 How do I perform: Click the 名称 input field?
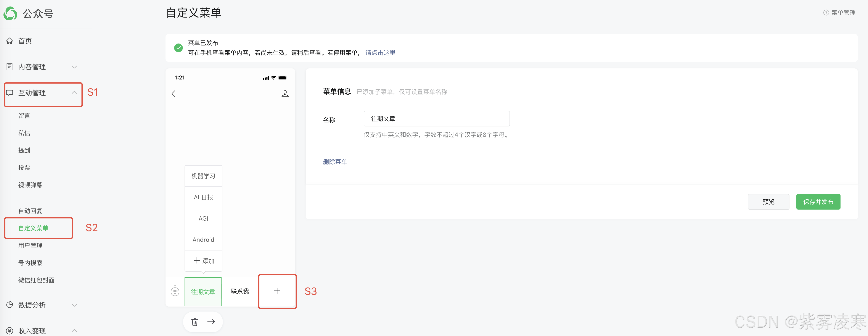[x=436, y=119]
